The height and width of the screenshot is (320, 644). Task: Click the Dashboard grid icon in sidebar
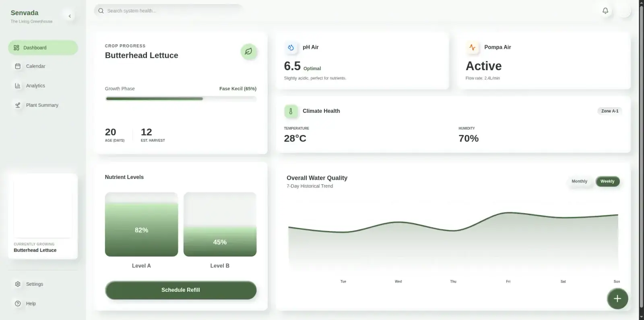(17, 48)
